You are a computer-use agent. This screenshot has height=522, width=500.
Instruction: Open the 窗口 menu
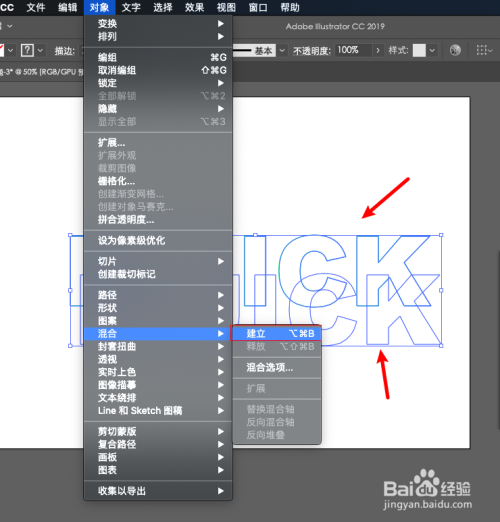coord(258,7)
